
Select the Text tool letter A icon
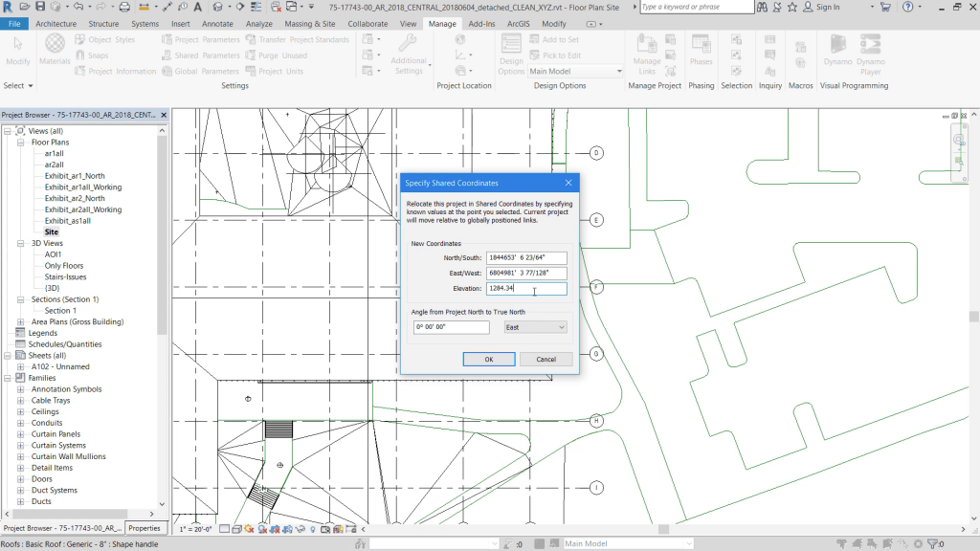[197, 7]
